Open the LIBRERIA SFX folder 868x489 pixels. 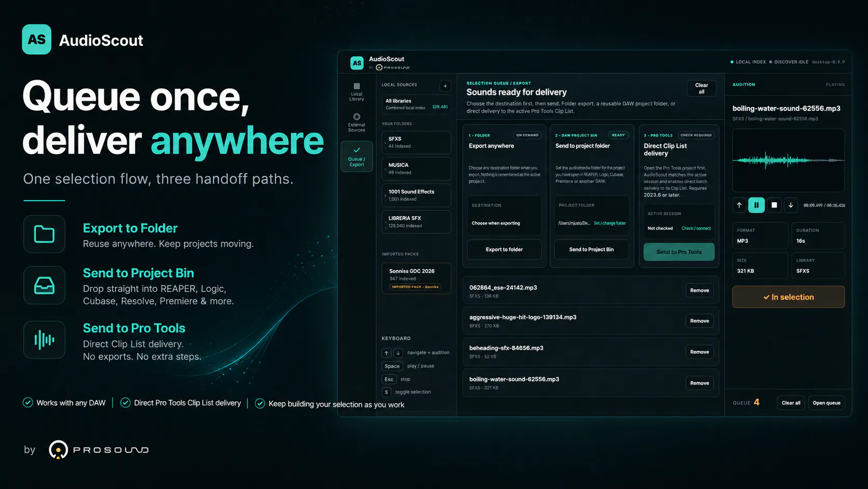416,222
